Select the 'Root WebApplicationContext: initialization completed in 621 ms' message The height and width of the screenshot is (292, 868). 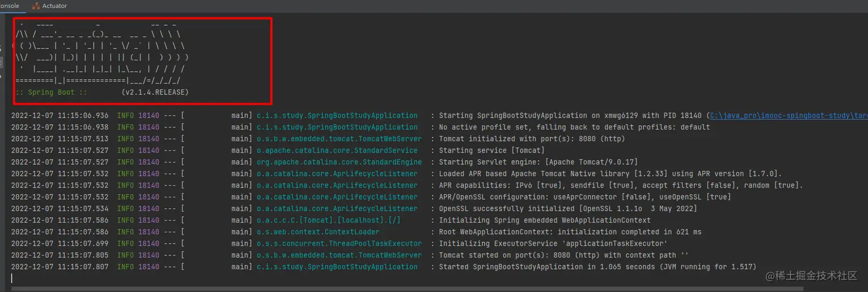click(570, 232)
